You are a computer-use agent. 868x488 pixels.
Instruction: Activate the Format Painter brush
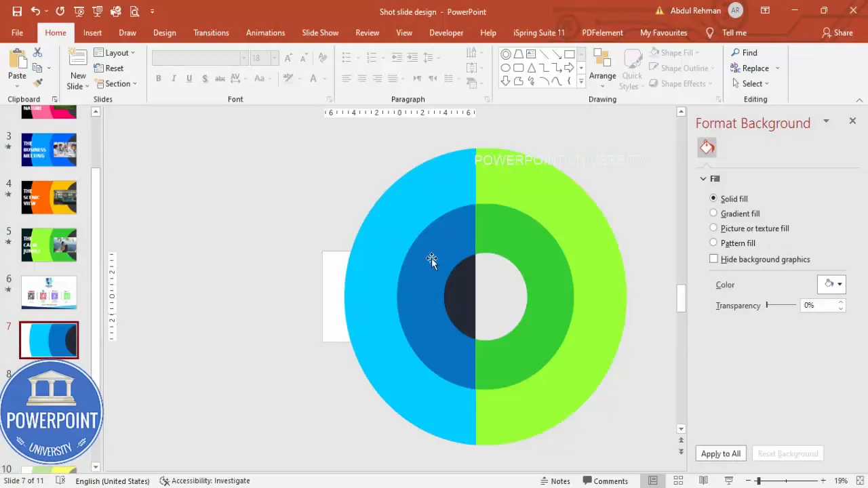[x=37, y=83]
